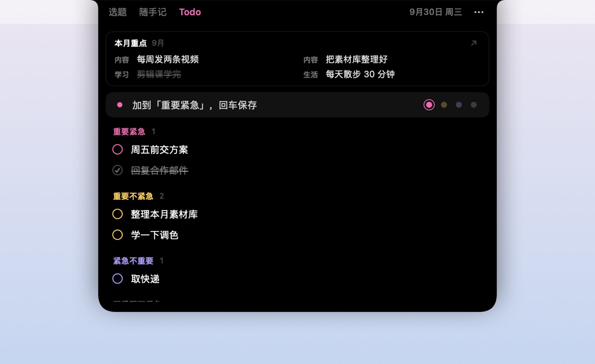Mark 整理本月素材库 as done
Image resolution: width=595 pixels, height=364 pixels.
tap(118, 214)
